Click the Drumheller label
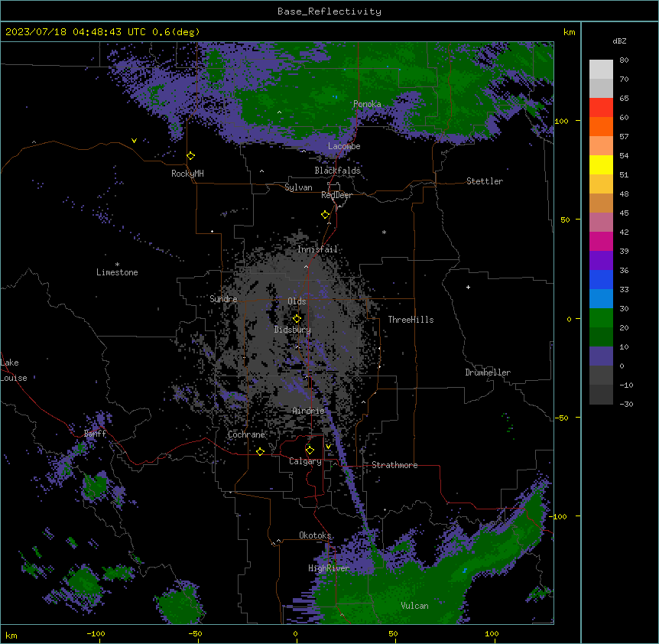 488,372
